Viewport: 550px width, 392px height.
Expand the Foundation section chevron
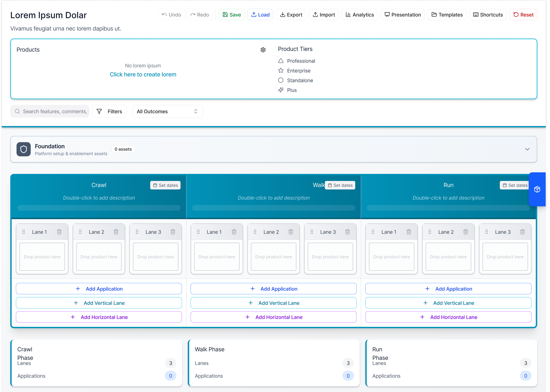(527, 149)
